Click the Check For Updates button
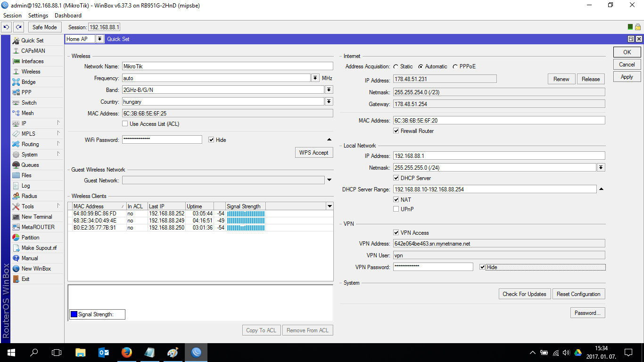644x362 pixels. point(524,294)
